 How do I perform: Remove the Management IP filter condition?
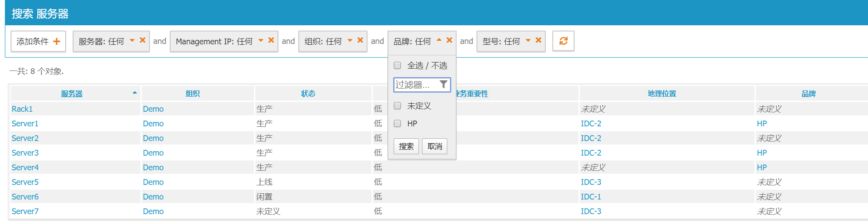click(x=271, y=40)
